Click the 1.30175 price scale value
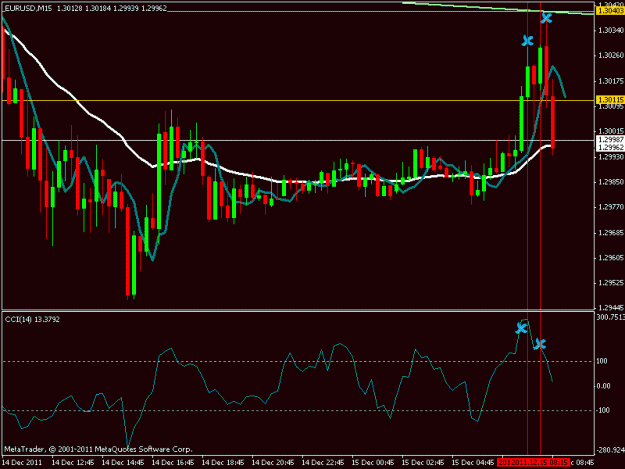Viewport: 625px width, 469px height. 611,81
